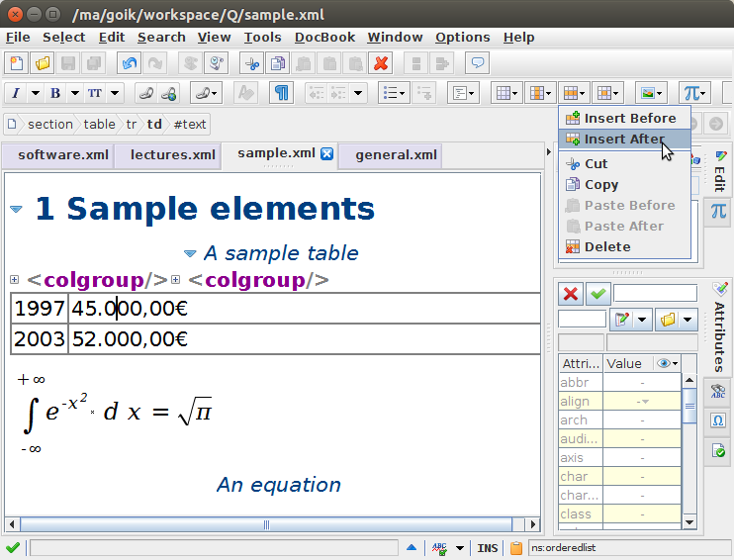Click the green check apply attribute button

coord(597,294)
